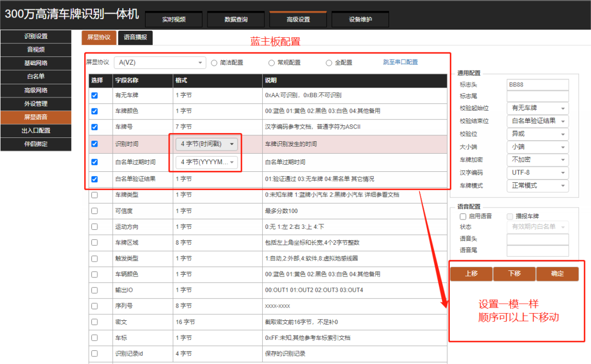Image resolution: width=591 pixels, height=364 pixels.
Task: Click the 上移 button
Action: 471,274
